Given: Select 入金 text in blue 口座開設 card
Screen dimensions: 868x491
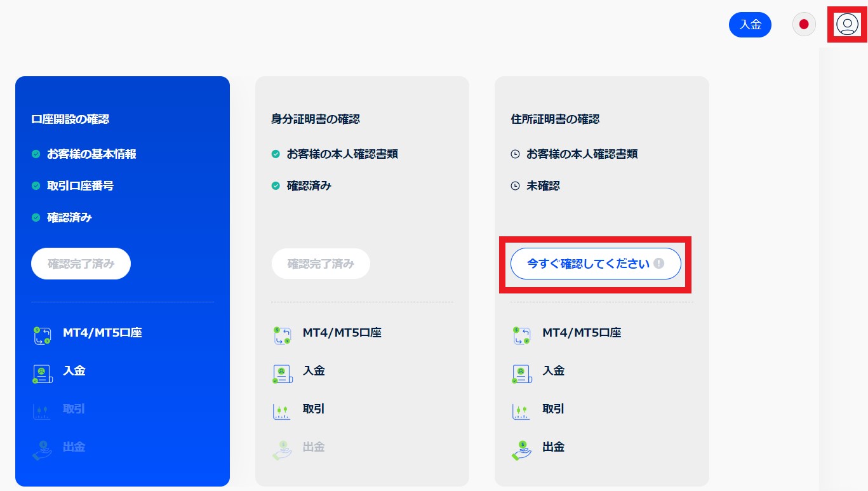Looking at the screenshot, I should (74, 370).
